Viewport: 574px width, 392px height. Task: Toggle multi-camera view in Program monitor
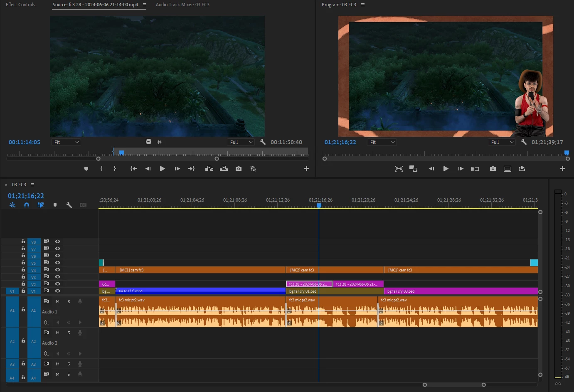pos(475,169)
